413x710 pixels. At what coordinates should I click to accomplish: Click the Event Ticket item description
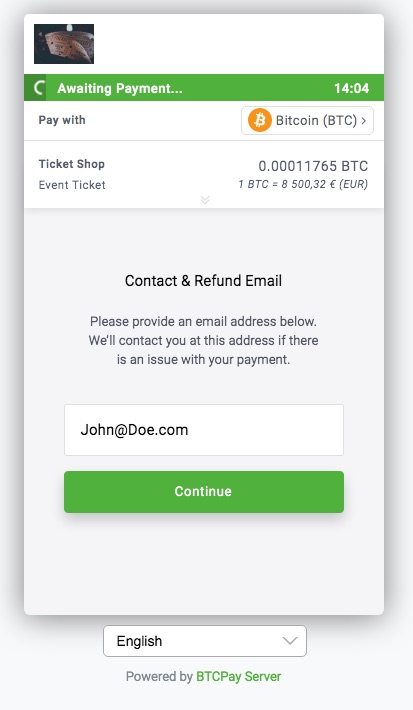72,185
